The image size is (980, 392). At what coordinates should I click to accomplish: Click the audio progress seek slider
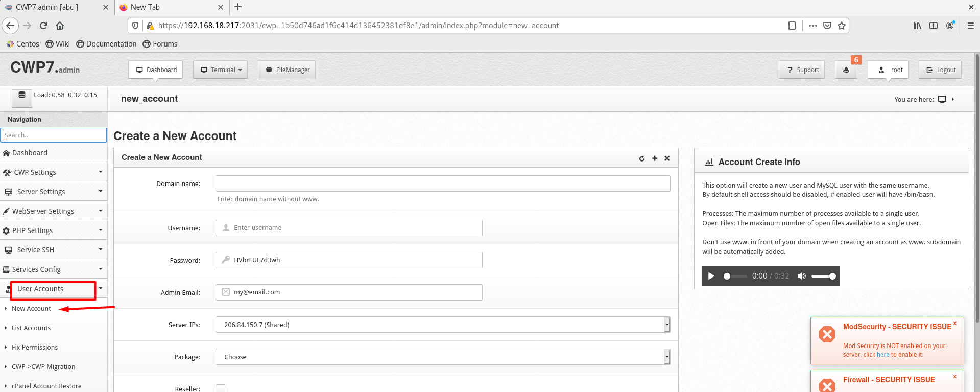pos(735,276)
